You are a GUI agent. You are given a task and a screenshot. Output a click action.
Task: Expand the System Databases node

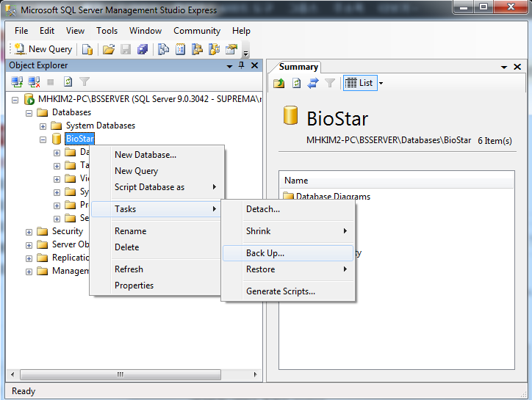[x=43, y=126]
